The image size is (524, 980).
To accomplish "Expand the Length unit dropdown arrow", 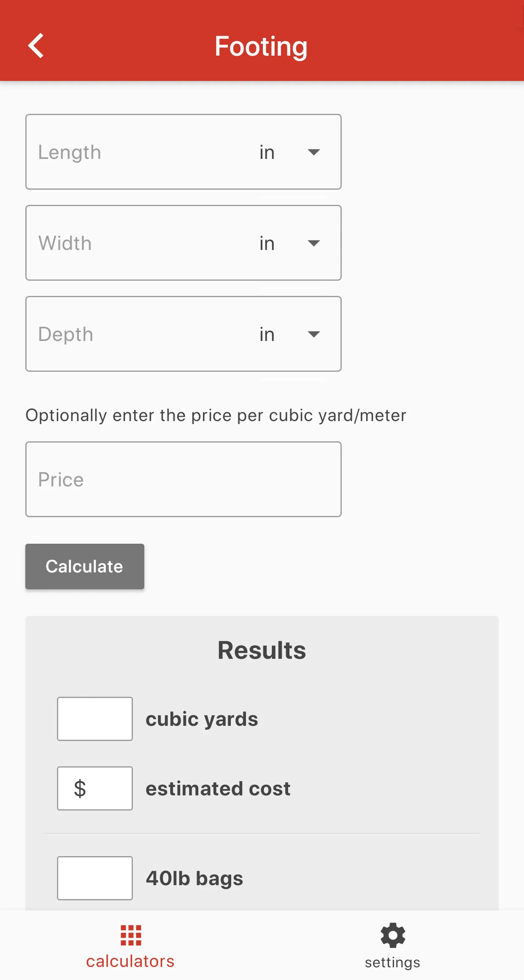I will pyautogui.click(x=314, y=152).
